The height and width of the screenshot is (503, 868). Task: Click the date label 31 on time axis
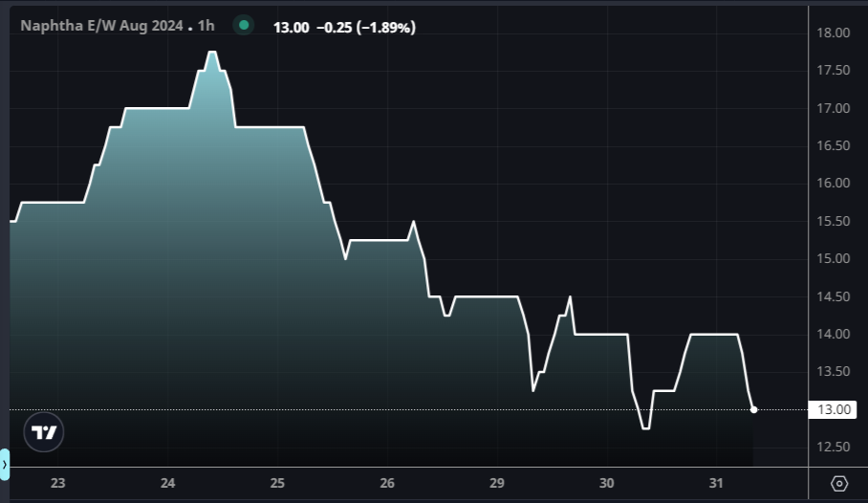pyautogui.click(x=716, y=483)
